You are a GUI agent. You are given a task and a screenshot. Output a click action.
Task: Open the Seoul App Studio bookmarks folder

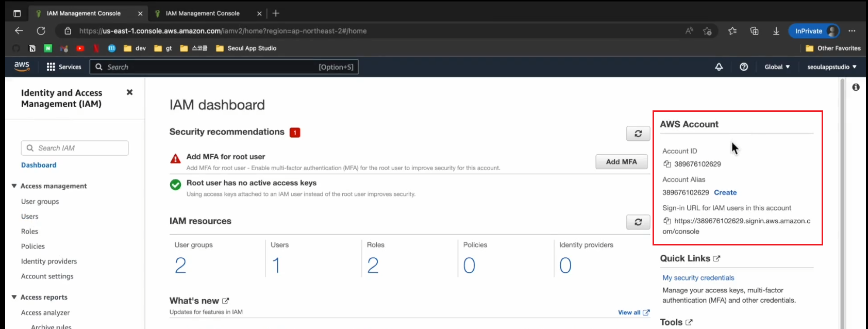click(246, 48)
